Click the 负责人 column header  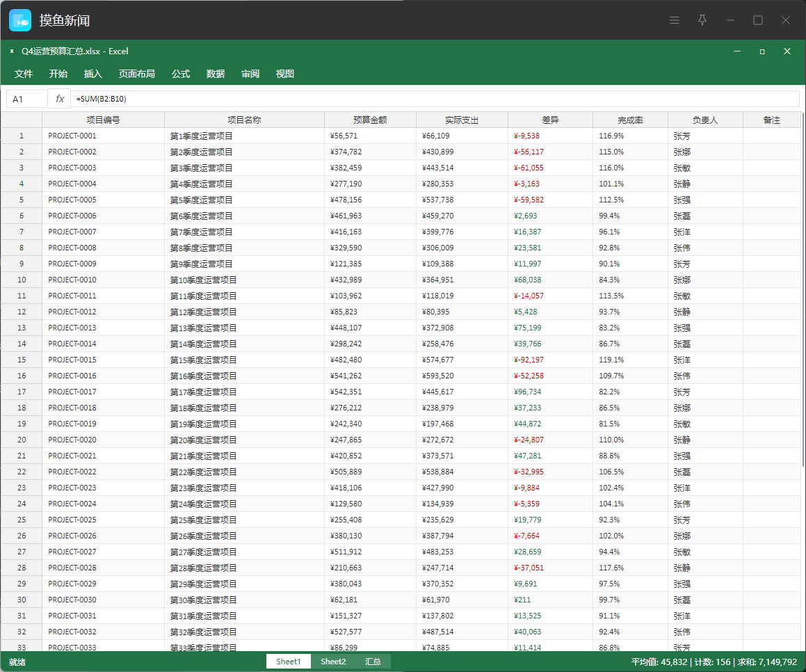[706, 120]
